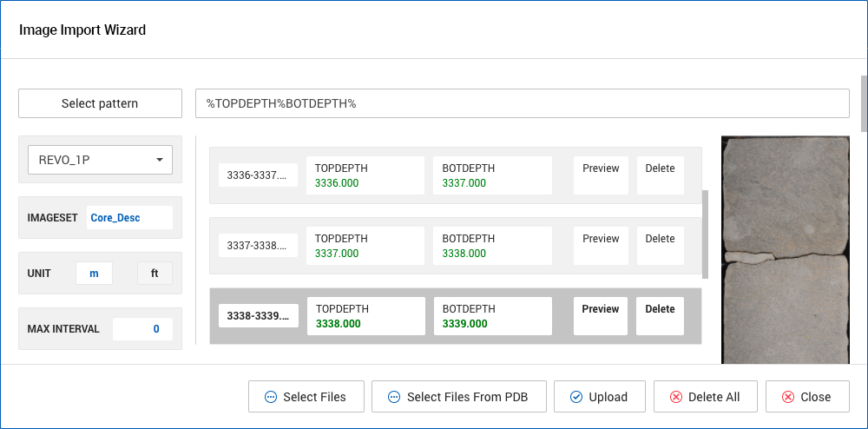
Task: Edit TOPDEPTH value 3337.000
Action: coord(337,254)
